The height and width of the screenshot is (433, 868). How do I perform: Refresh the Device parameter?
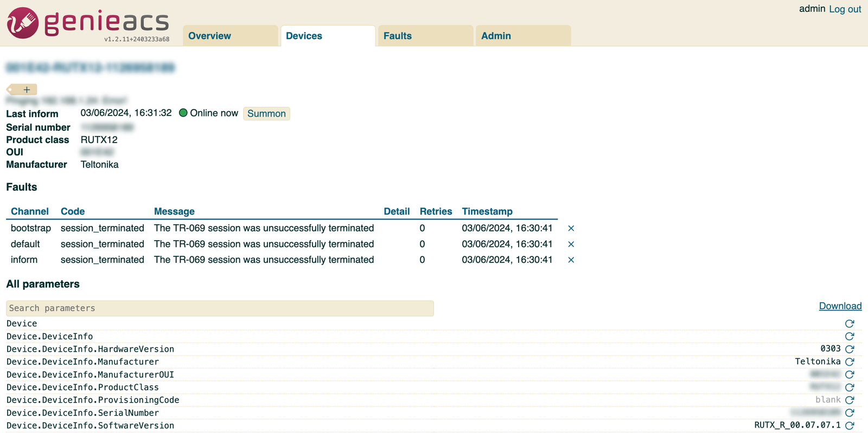point(850,324)
